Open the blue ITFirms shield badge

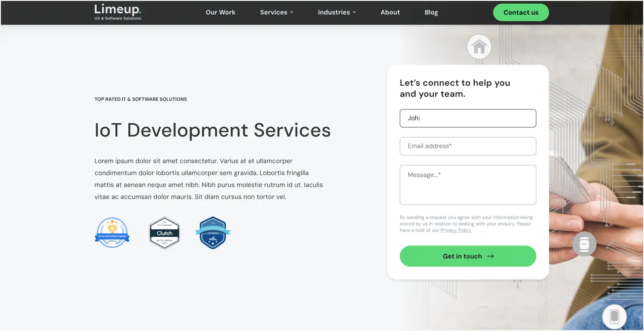[x=213, y=233]
